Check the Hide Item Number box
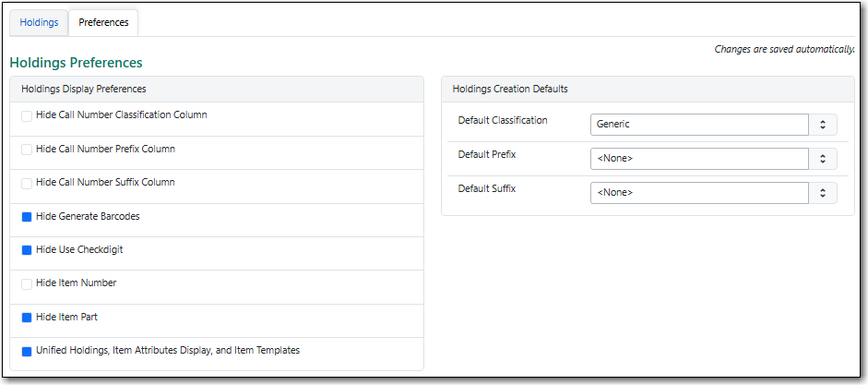Viewport: 868px width, 385px height. 27,284
